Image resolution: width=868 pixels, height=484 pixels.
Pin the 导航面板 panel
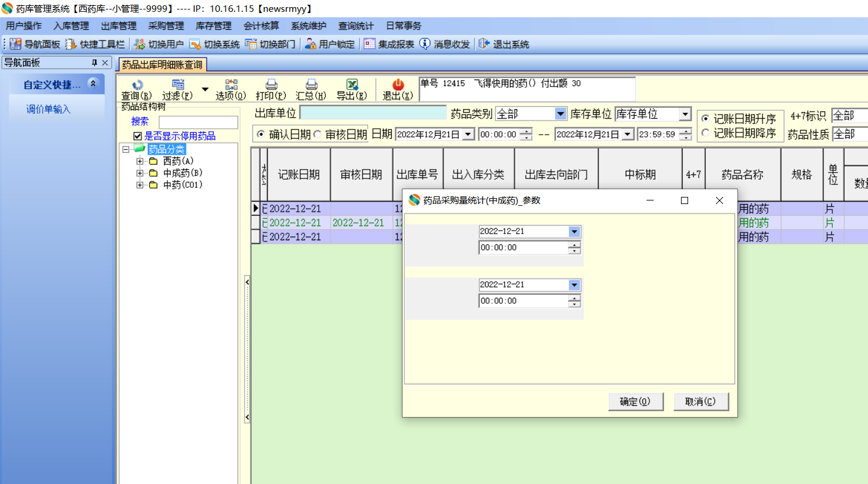point(94,62)
